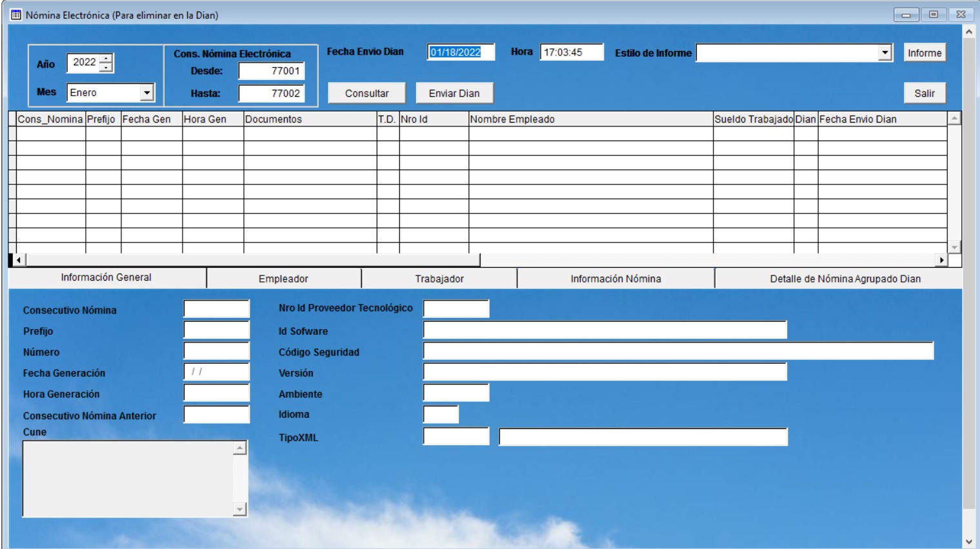980x549 pixels.
Task: Click the Versión input field
Action: click(605, 372)
